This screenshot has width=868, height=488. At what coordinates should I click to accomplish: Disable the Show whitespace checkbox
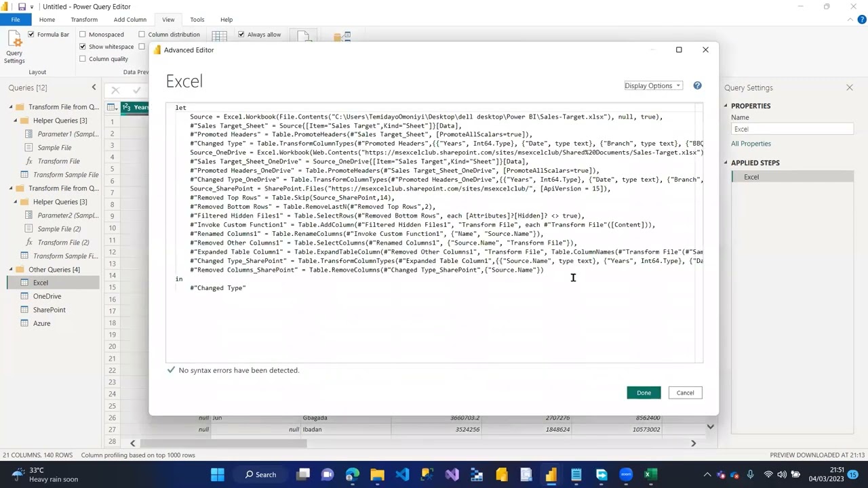(x=83, y=47)
